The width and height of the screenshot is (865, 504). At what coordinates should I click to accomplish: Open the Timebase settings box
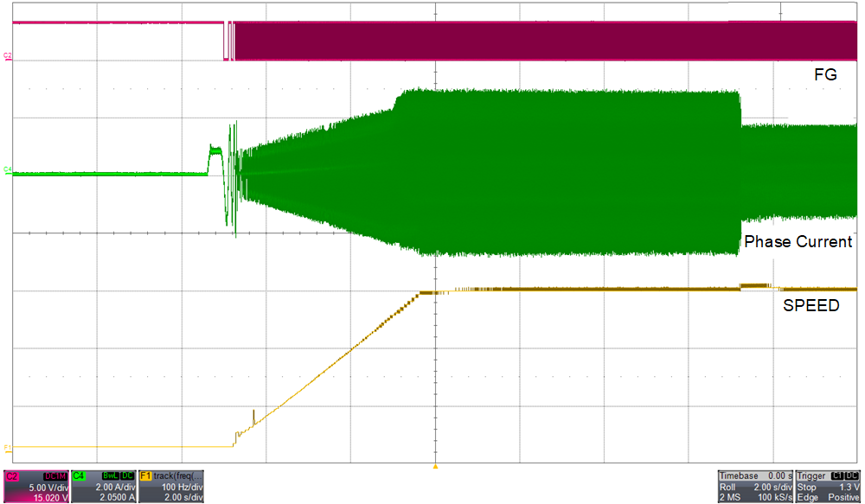pos(754,487)
